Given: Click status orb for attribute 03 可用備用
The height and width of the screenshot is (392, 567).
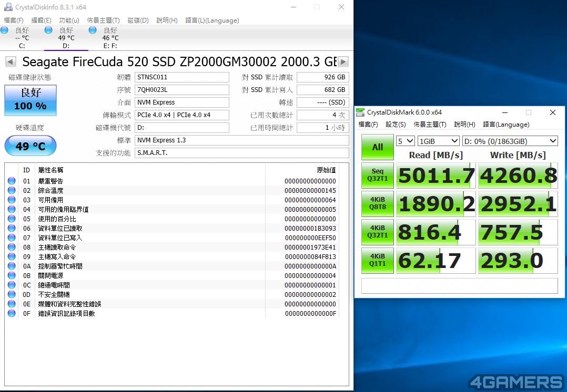Looking at the screenshot, I should coord(12,200).
